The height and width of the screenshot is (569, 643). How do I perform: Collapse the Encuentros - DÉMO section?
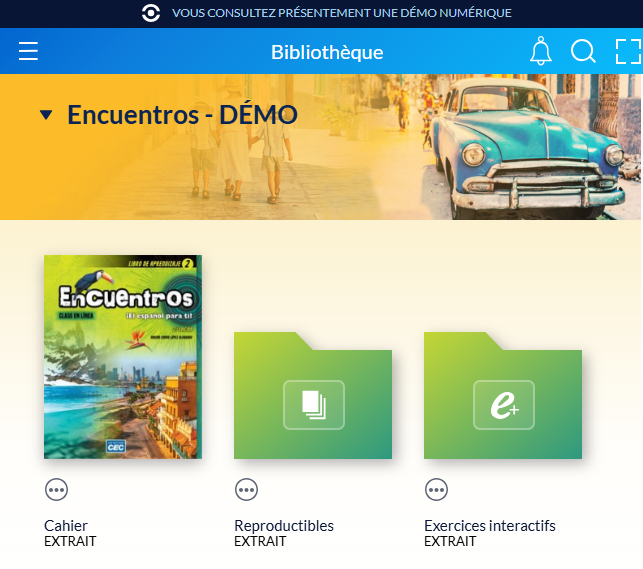[x=46, y=115]
